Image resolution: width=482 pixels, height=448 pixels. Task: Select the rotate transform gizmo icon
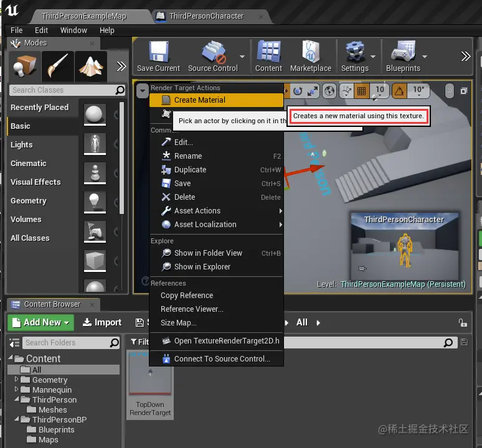tap(298, 91)
